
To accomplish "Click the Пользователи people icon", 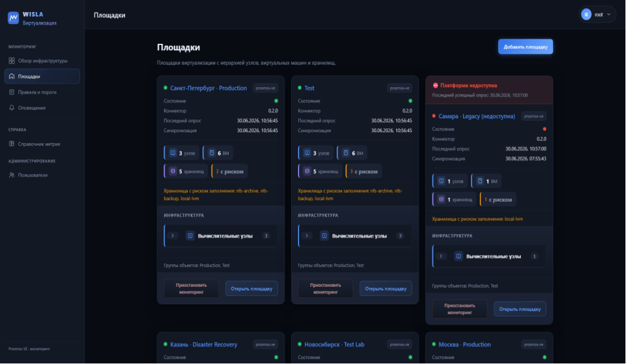I will coord(12,175).
